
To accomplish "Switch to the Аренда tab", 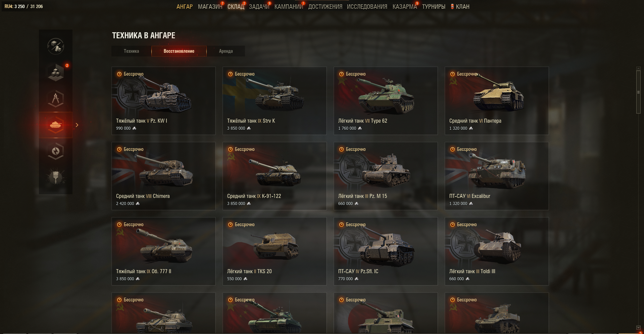I will [226, 51].
